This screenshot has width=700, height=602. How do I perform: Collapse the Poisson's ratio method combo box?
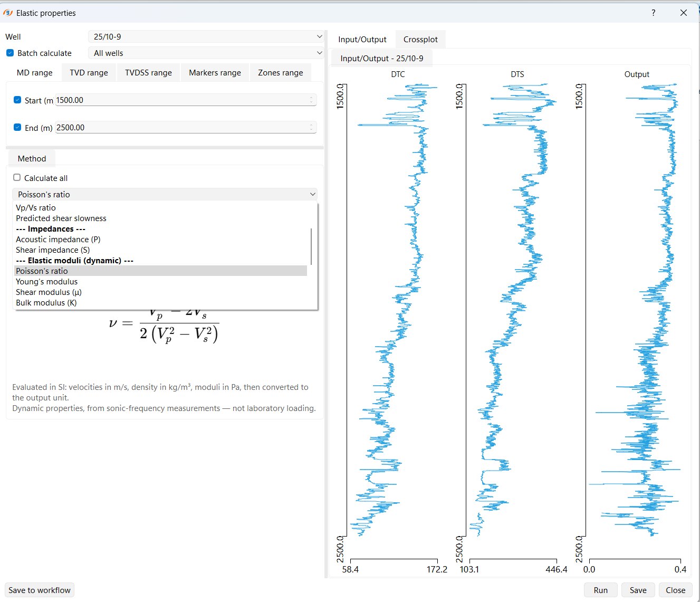(x=165, y=194)
